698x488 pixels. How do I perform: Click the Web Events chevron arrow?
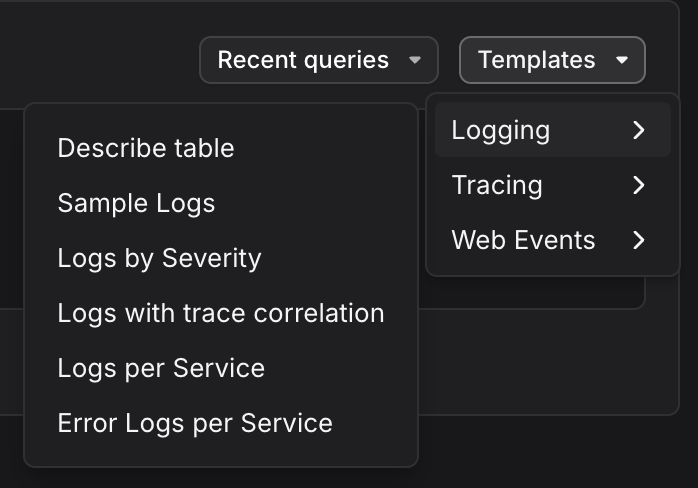(x=639, y=240)
